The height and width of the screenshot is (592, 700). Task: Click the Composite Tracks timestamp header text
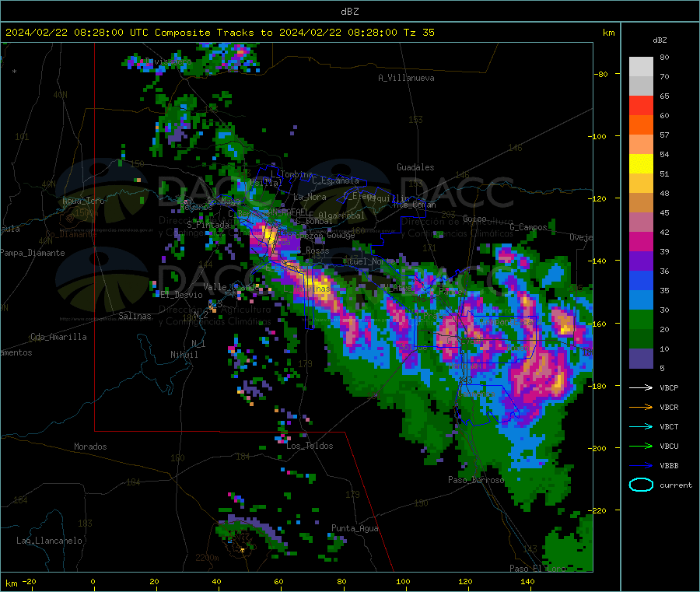pos(219,33)
